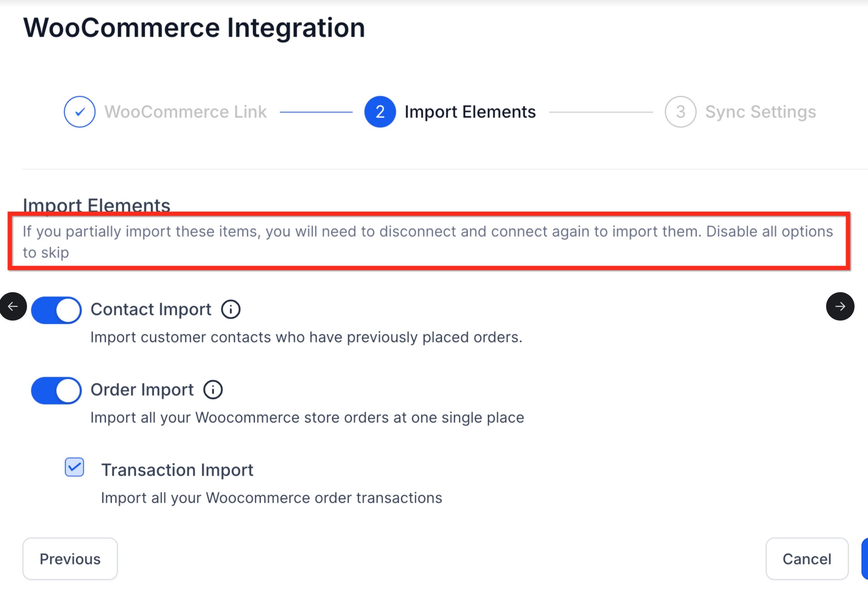Click the Transaction Import label text
The height and width of the screenshot is (595, 868).
pyautogui.click(x=177, y=470)
